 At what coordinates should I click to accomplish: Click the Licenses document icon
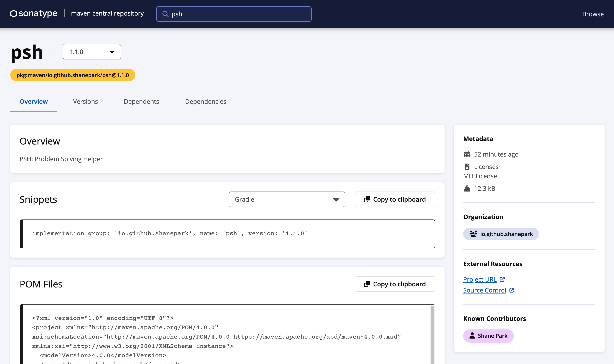(x=467, y=167)
